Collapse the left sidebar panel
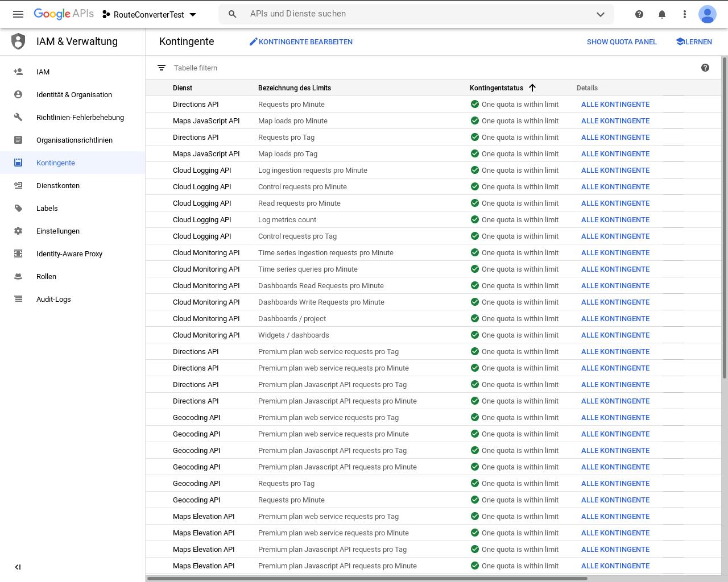 tap(18, 567)
